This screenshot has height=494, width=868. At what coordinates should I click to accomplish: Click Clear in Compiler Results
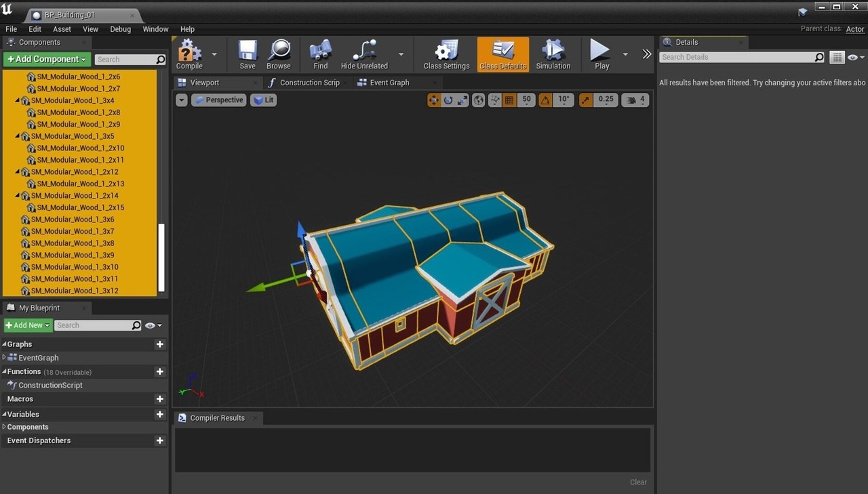638,482
